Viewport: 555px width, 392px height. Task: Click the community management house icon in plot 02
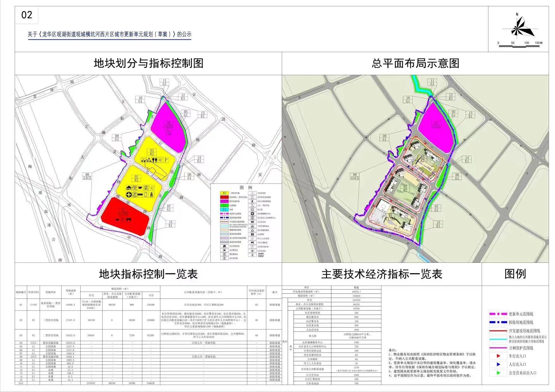point(129,188)
